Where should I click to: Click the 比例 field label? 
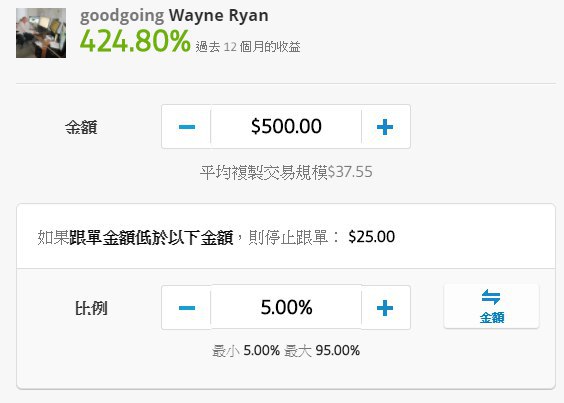point(91,308)
